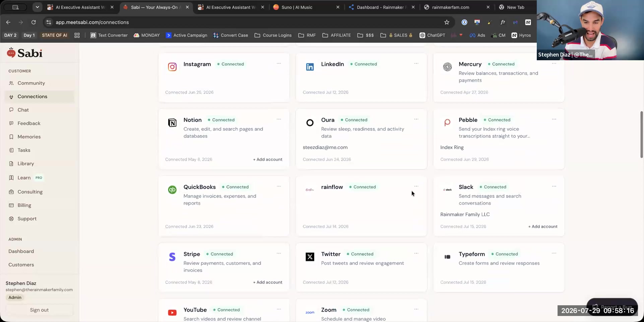Open Stripe card options menu
Viewport: 644px width, 322px height.
click(x=279, y=253)
